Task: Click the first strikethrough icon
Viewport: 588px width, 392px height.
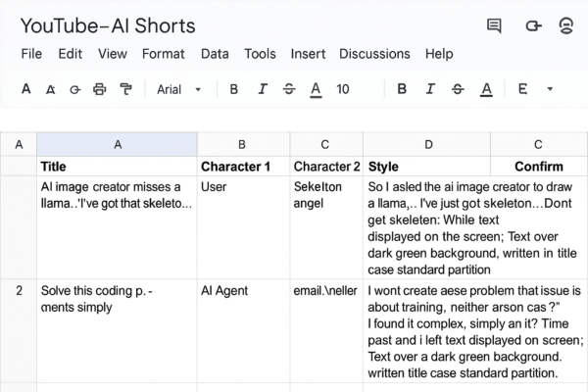Action: 289,89
